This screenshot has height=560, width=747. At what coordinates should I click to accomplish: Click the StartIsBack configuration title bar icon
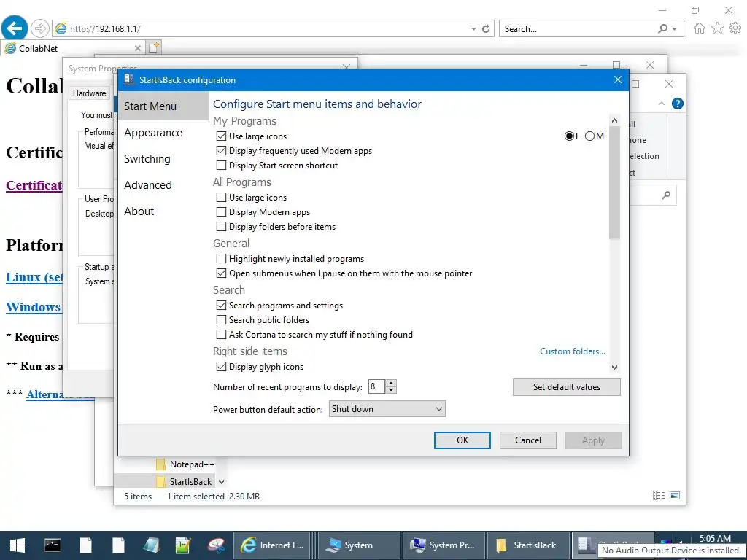[x=128, y=79]
